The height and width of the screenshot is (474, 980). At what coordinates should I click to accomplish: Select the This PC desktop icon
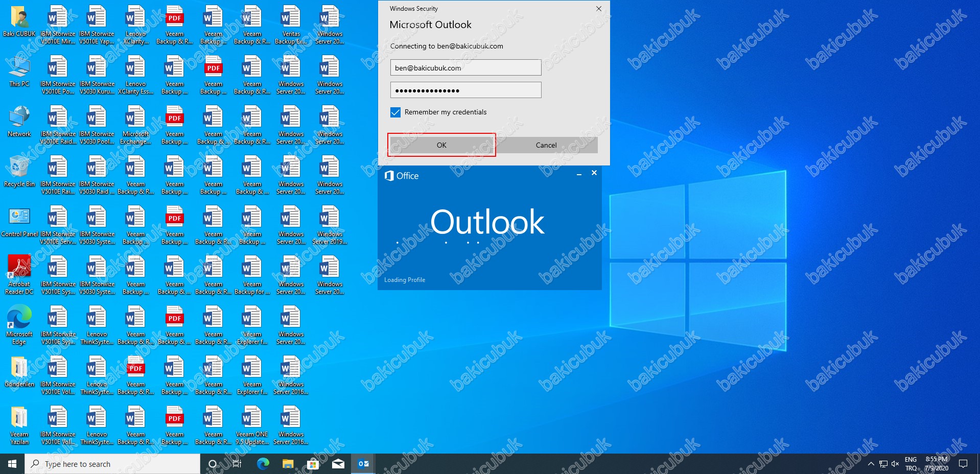pyautogui.click(x=19, y=72)
